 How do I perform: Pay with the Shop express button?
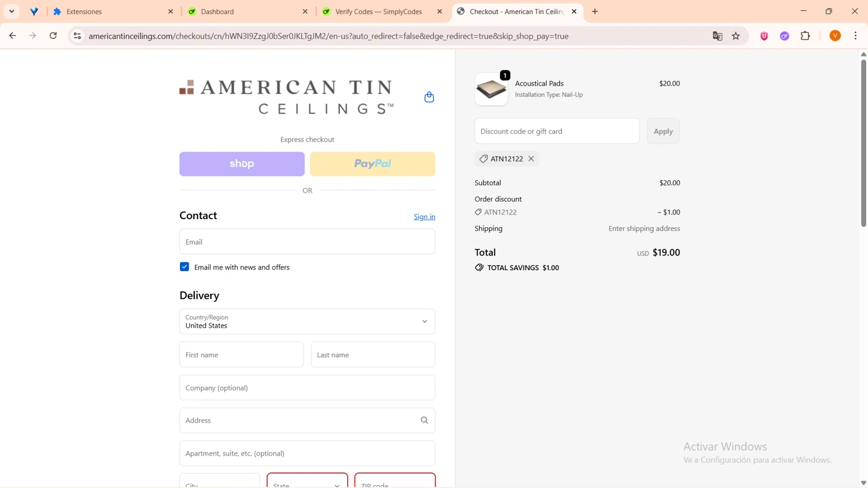[242, 164]
